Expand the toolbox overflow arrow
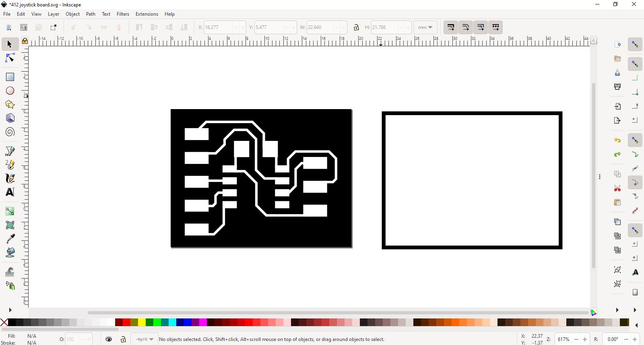The width and height of the screenshot is (644, 345). coord(10,310)
